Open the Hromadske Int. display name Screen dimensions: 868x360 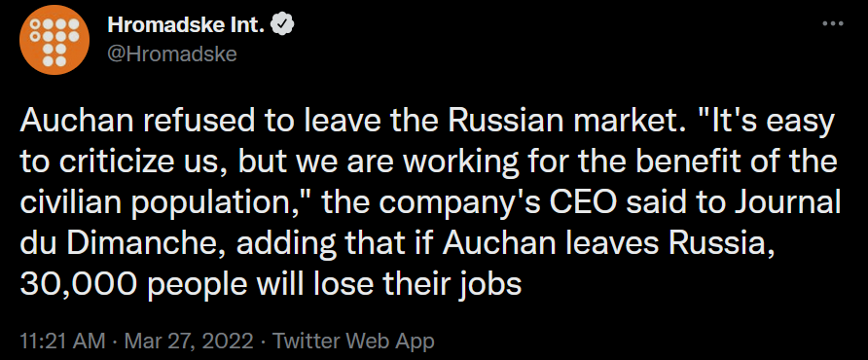point(187,25)
